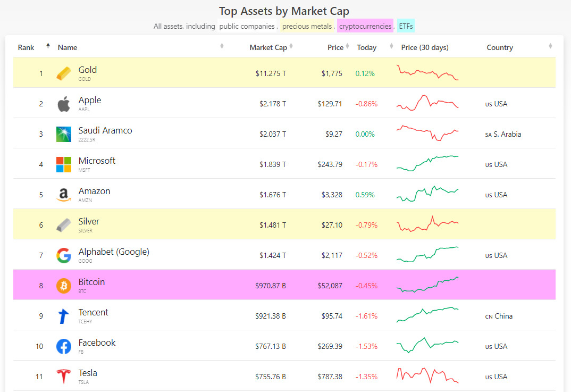Open the Microsoft company page
Viewport: 571px width, 392px height.
click(97, 161)
